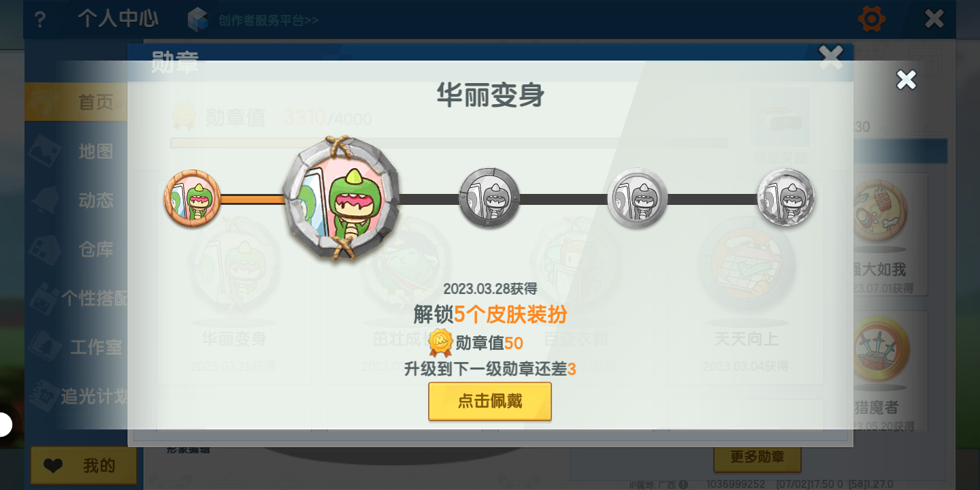Image resolution: width=980 pixels, height=490 pixels.
Task: Click the 我的 heart button
Action: (84, 466)
